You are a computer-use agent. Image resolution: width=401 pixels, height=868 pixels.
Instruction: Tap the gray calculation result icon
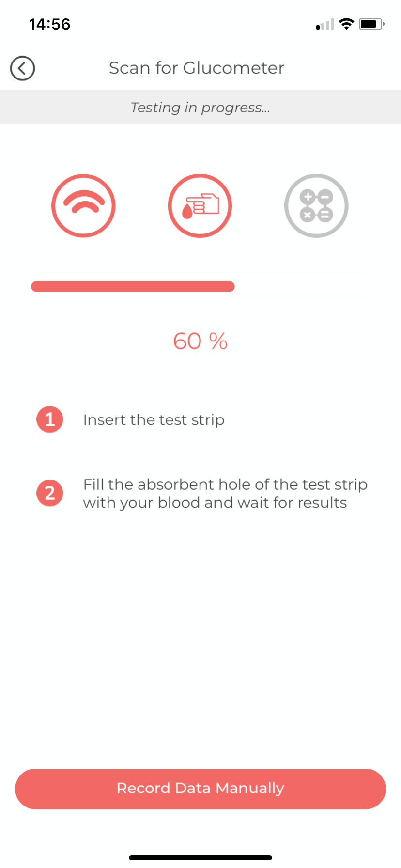pos(316,206)
